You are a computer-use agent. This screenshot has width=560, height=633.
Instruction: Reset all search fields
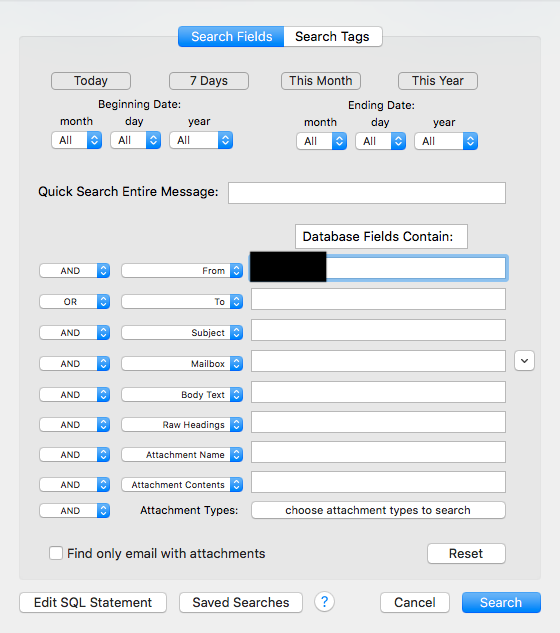(466, 553)
